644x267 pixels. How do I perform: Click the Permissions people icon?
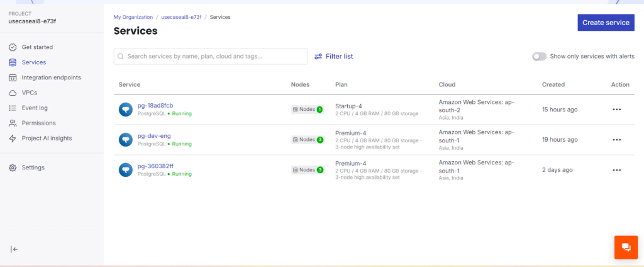pyautogui.click(x=13, y=123)
